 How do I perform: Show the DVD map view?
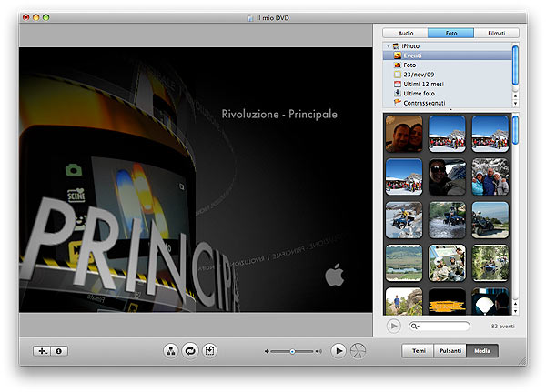coord(171,351)
